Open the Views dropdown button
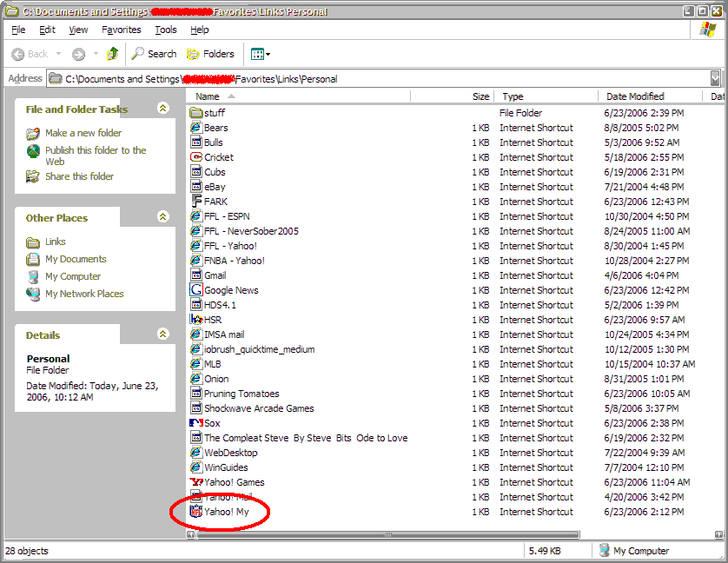Screen dimensions: 728x563 click(261, 55)
